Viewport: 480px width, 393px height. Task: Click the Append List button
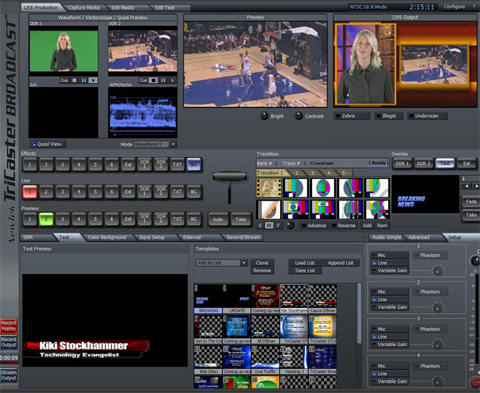(x=340, y=263)
